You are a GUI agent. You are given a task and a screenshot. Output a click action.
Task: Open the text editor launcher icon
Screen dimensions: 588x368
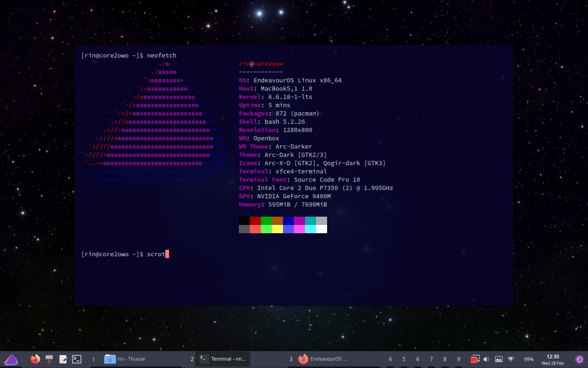click(x=63, y=359)
